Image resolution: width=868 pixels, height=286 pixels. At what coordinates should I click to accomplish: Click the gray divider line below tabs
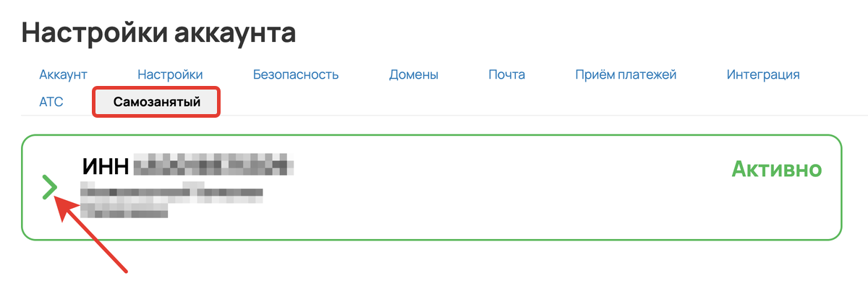[434, 116]
